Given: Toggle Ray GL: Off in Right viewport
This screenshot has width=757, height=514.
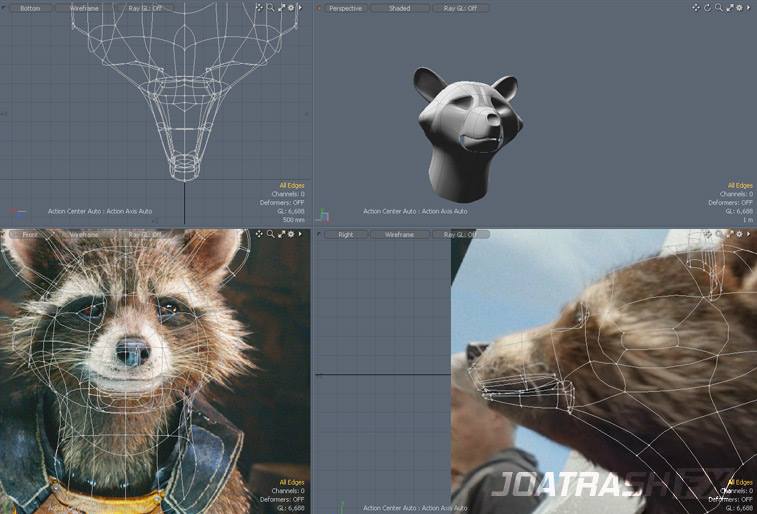Looking at the screenshot, I should (460, 235).
